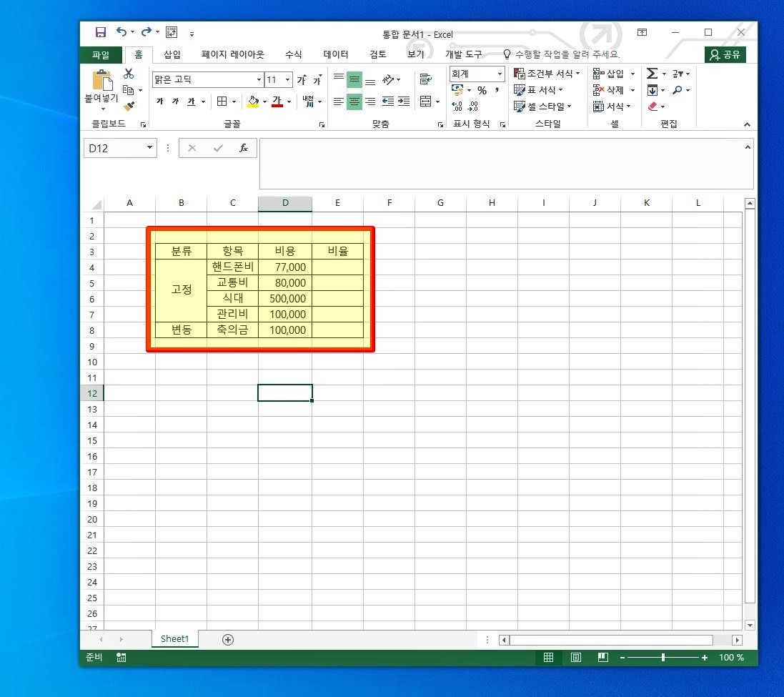Click the 서식 cells button

(x=612, y=106)
